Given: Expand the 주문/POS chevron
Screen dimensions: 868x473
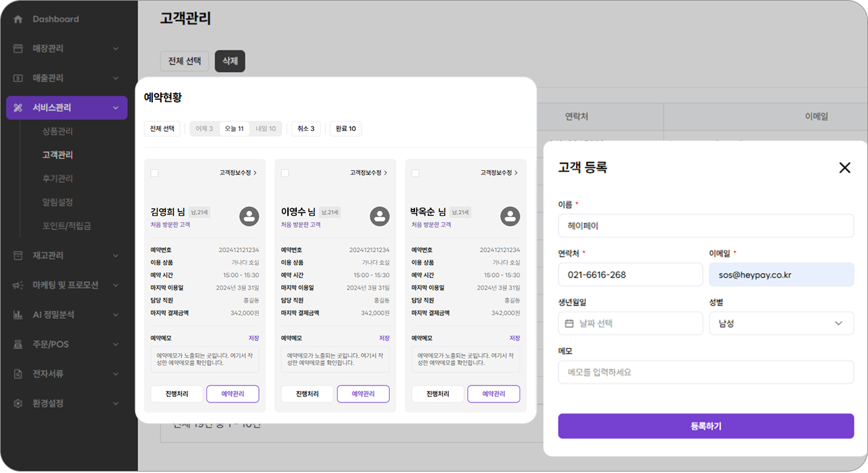Looking at the screenshot, I should [115, 344].
